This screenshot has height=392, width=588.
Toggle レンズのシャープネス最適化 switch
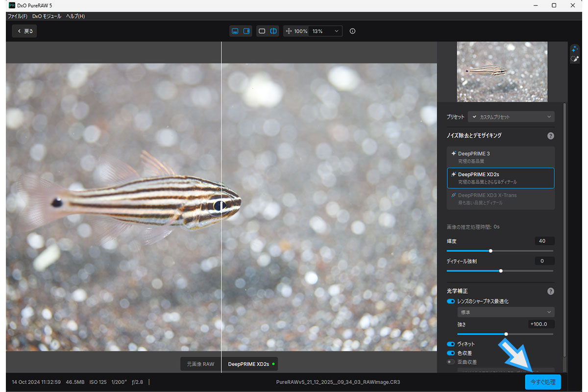coord(451,301)
